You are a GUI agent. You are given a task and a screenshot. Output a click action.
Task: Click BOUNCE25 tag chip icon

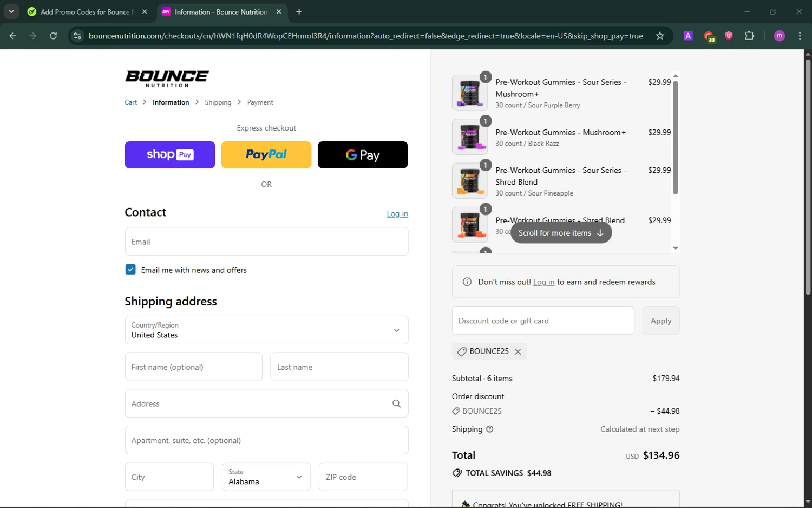[x=462, y=351]
